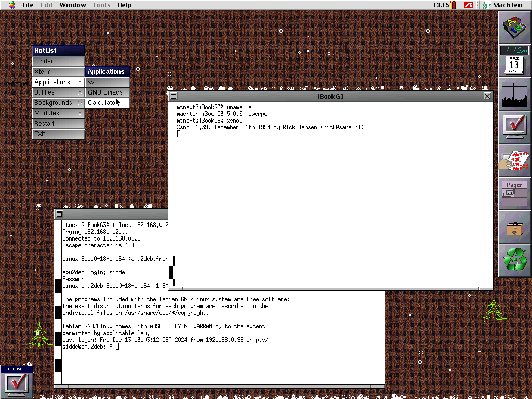Click the telnet terminal scrollbar thumb
Viewport: 532px width, 399px height.
pyautogui.click(x=58, y=326)
